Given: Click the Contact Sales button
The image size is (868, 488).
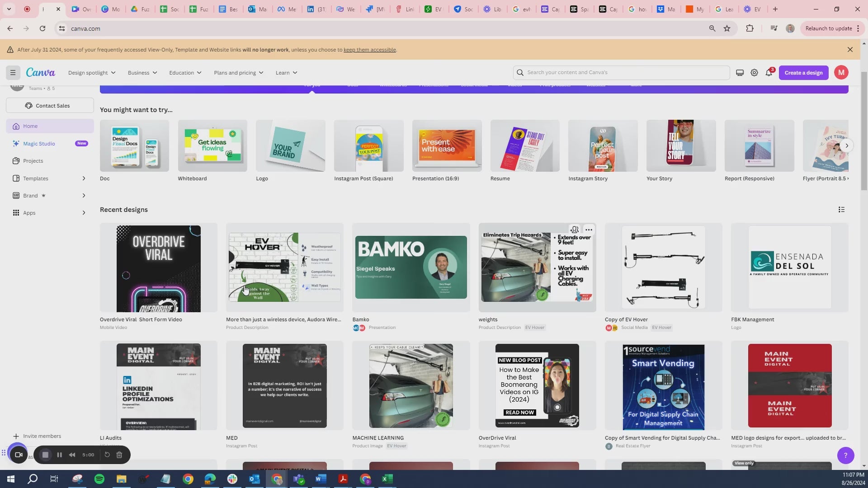Looking at the screenshot, I should [x=50, y=106].
